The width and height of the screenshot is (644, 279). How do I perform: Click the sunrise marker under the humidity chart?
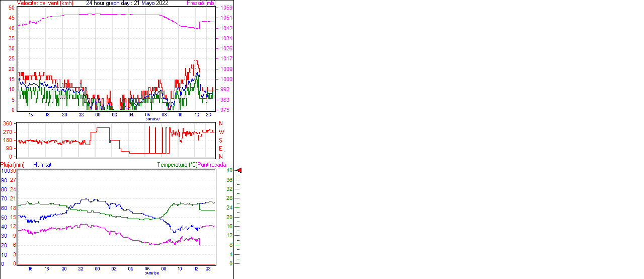pyautogui.click(x=152, y=273)
